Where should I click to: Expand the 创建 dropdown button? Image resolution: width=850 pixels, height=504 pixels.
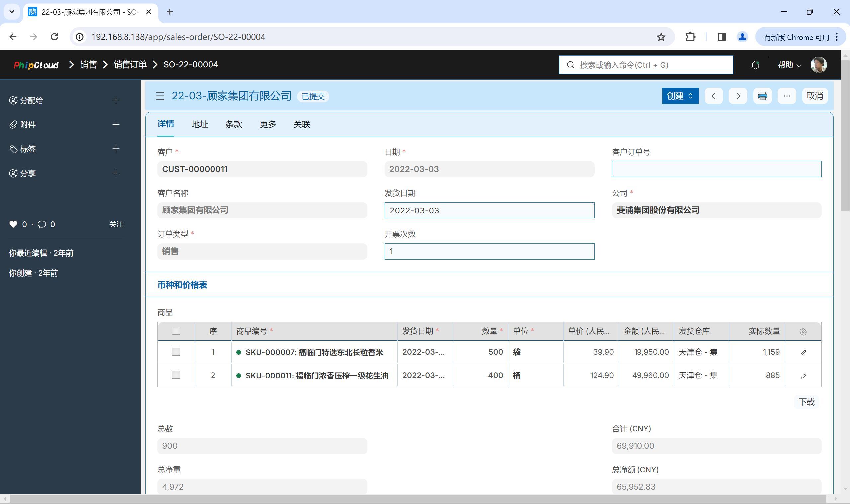(680, 96)
